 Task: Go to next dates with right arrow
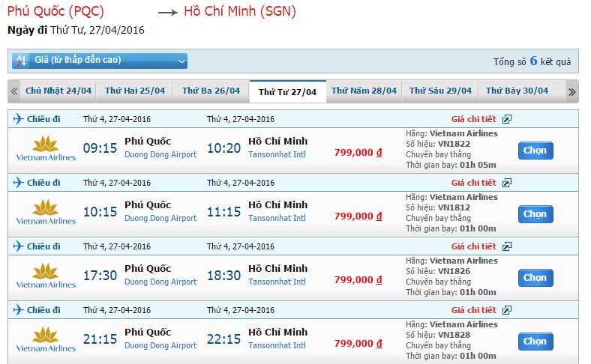571,91
